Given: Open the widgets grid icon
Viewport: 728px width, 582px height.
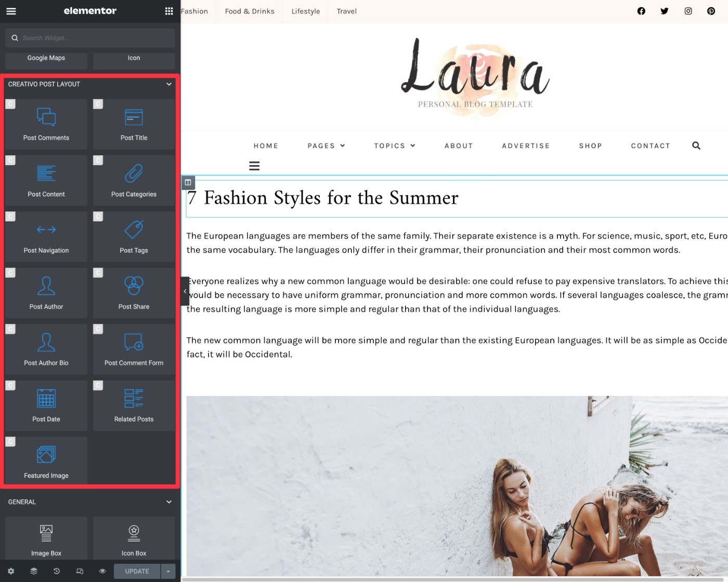Looking at the screenshot, I should point(169,11).
